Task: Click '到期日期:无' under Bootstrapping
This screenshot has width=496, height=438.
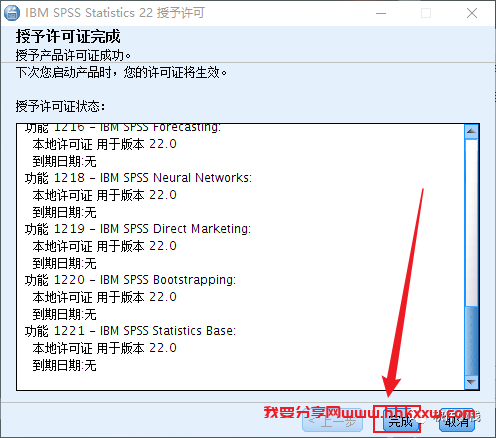Action: 64,314
